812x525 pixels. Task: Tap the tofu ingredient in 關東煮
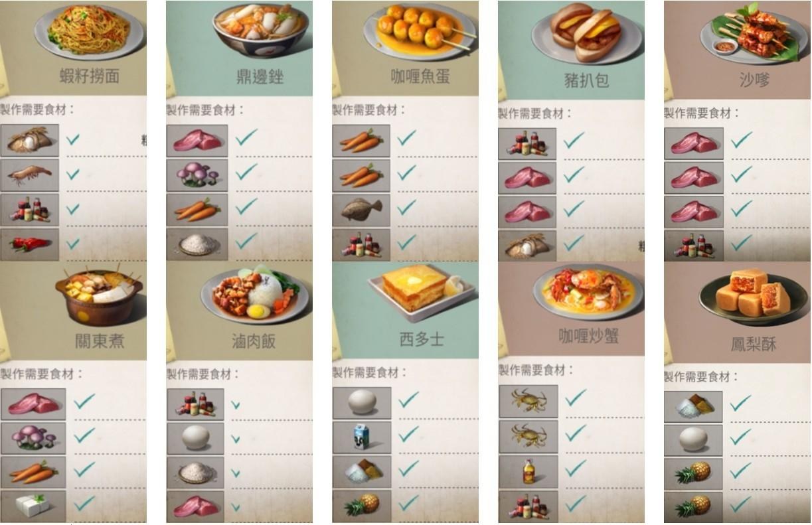[33, 506]
